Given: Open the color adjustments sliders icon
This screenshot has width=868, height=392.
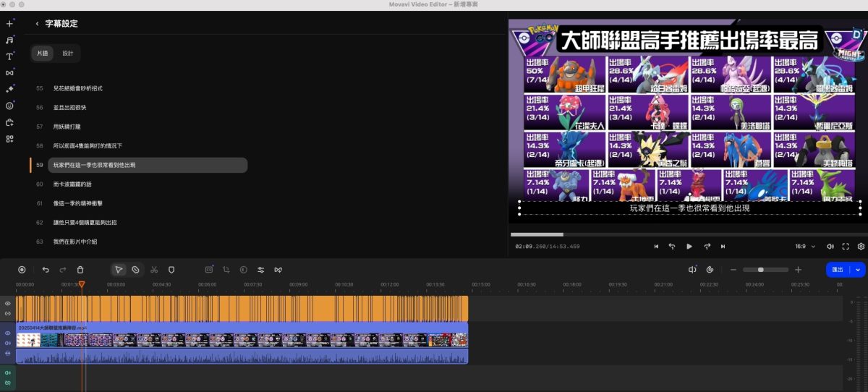Looking at the screenshot, I should [261, 270].
